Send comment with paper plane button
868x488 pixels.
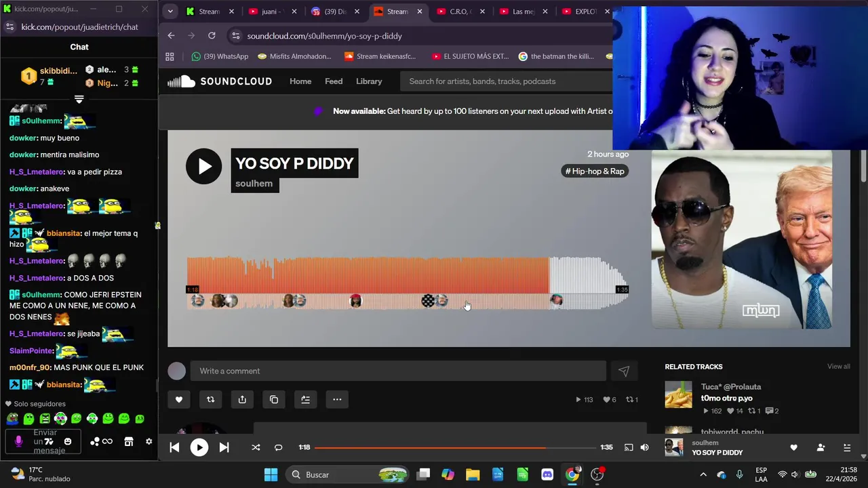(624, 371)
